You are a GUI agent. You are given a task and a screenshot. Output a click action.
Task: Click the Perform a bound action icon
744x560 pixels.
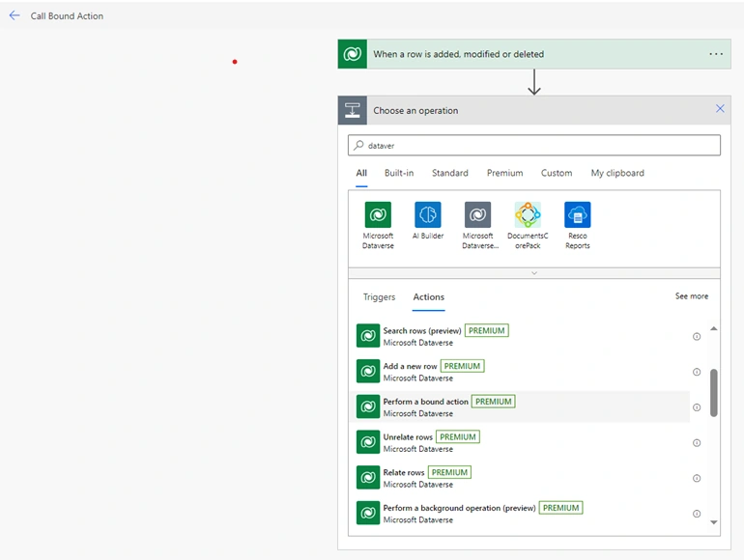point(368,406)
